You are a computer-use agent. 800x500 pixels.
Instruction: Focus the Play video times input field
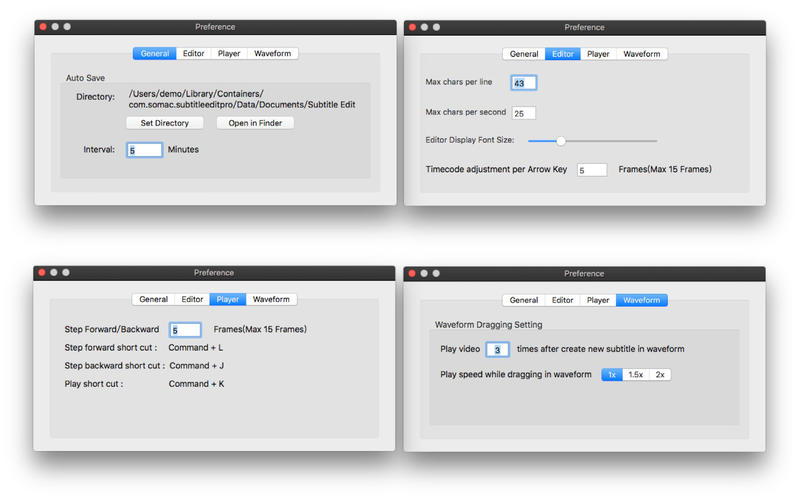[x=497, y=349]
